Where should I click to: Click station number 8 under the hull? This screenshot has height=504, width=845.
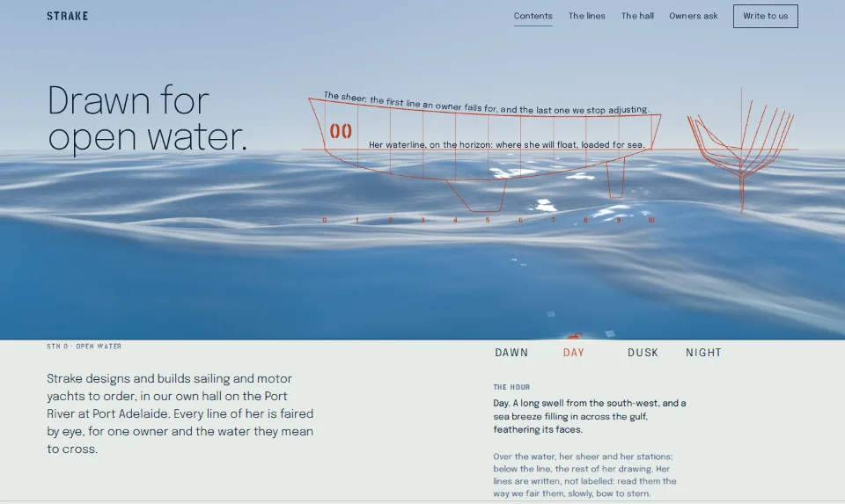pyautogui.click(x=586, y=220)
